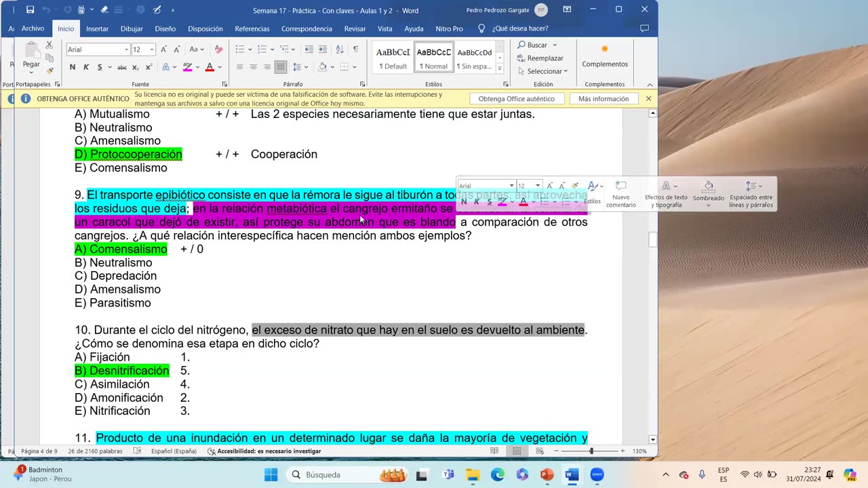Align text right in ribbon
The height and width of the screenshot is (488, 868).
coord(267,67)
